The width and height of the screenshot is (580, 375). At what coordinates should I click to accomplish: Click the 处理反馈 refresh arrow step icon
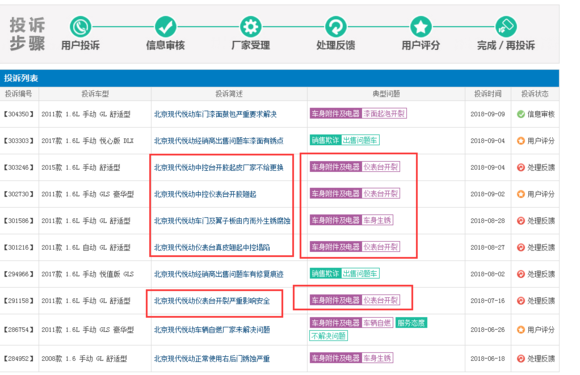[x=335, y=27]
